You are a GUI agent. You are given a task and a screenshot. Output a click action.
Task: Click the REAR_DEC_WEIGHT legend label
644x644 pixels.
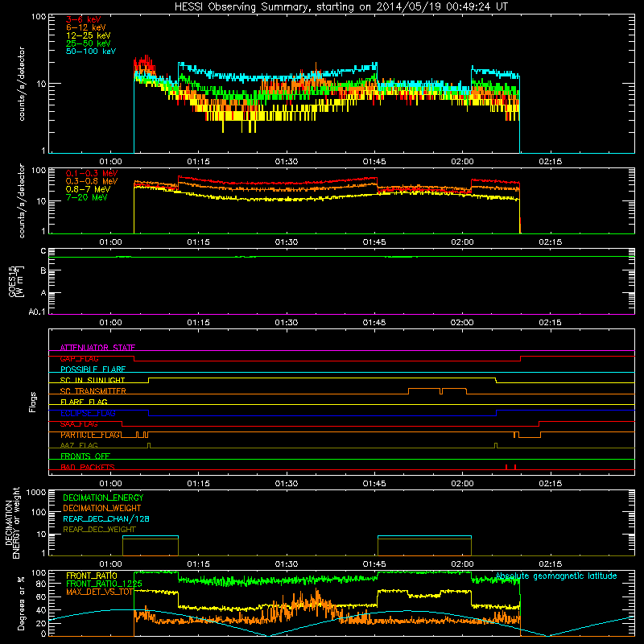coord(99,530)
